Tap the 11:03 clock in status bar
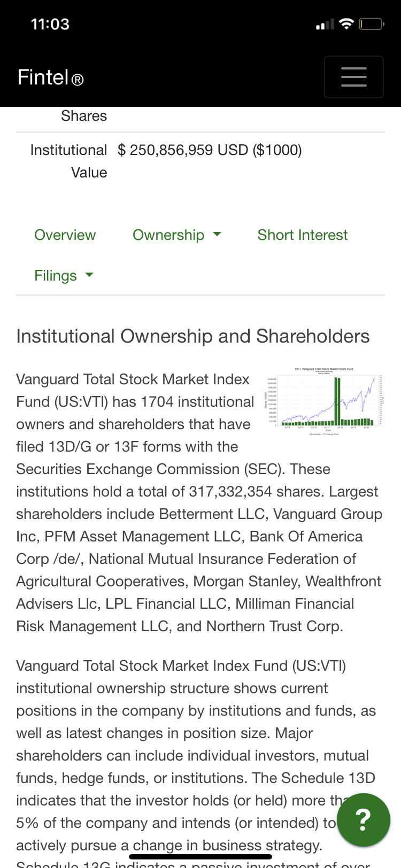Viewport: 401px width, 868px height. coord(50,25)
